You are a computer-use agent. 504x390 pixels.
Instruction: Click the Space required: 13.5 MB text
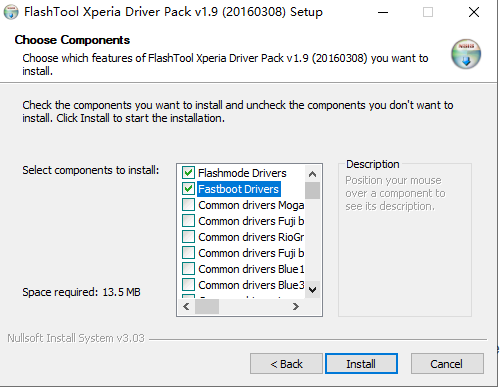coord(81,292)
